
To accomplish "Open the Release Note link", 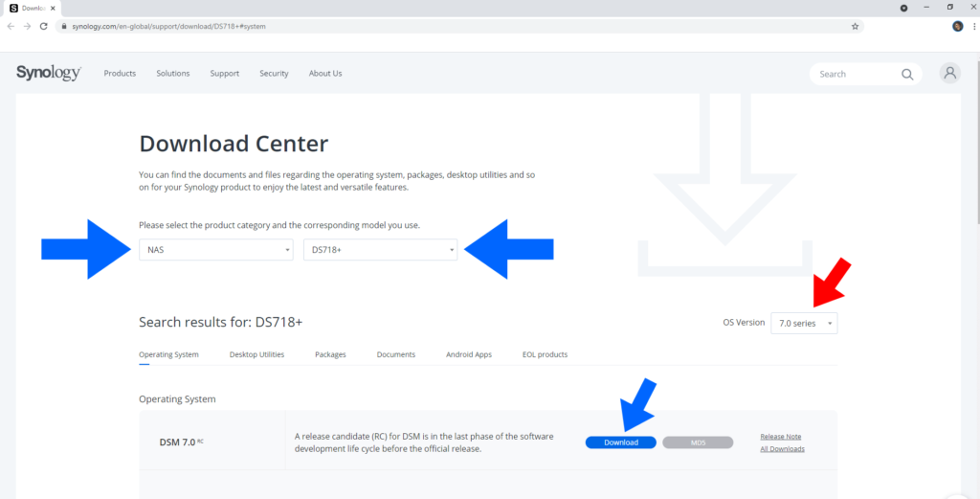I will [x=781, y=437].
